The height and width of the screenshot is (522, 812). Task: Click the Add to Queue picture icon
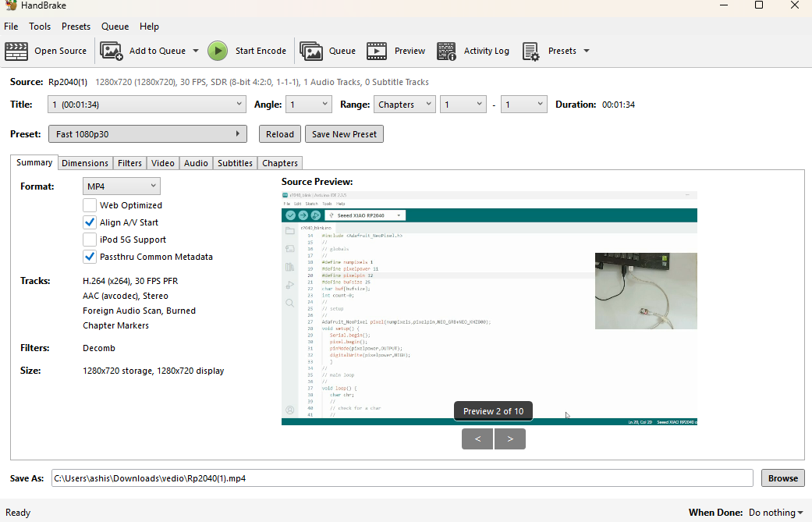111,51
